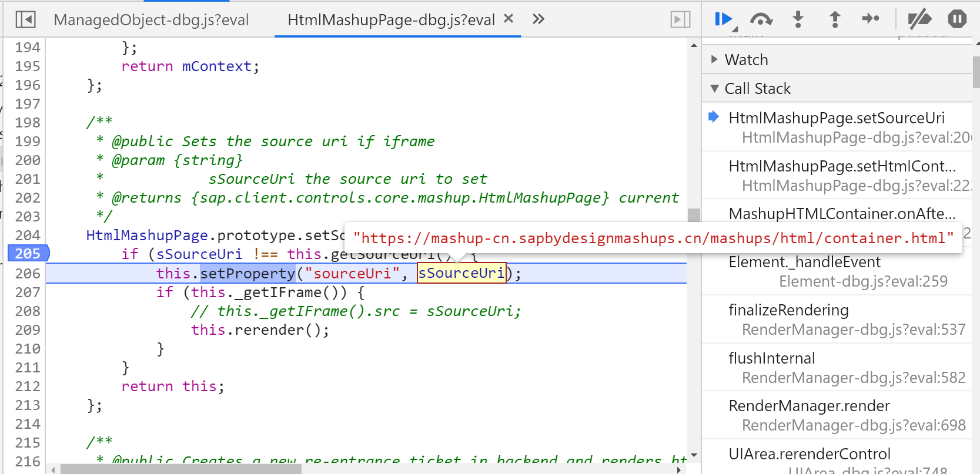Step to next statement

(x=871, y=19)
